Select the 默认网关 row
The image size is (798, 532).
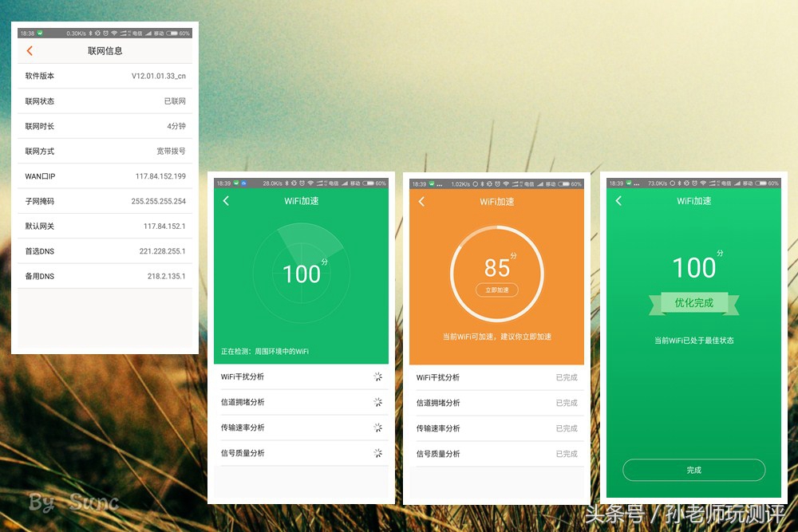click(105, 226)
